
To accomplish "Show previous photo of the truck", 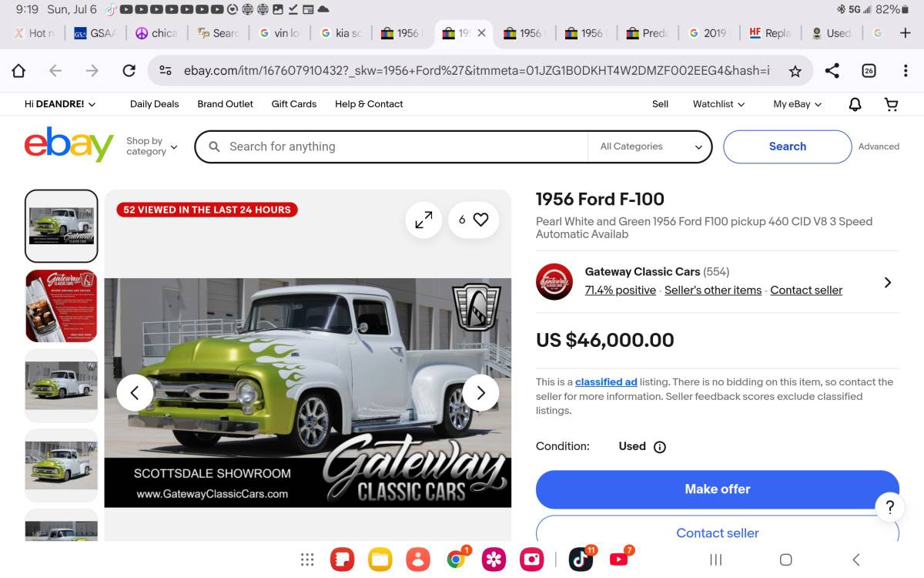I will point(135,393).
